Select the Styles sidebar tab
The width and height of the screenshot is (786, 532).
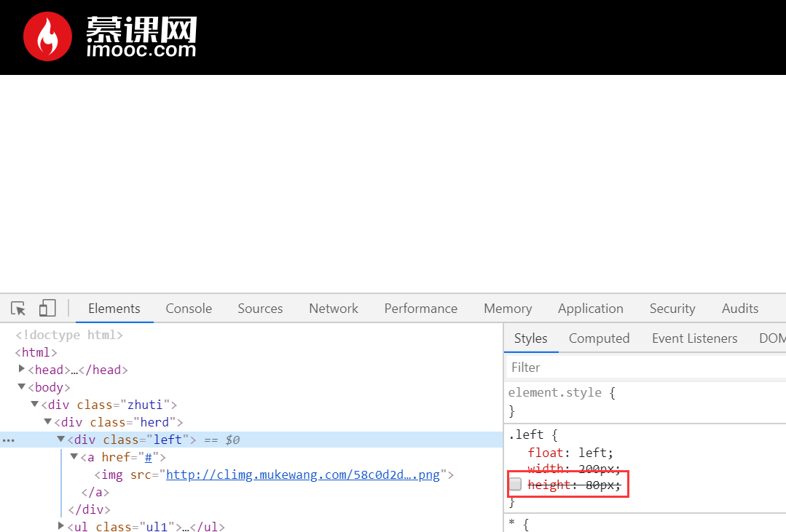pyautogui.click(x=531, y=338)
